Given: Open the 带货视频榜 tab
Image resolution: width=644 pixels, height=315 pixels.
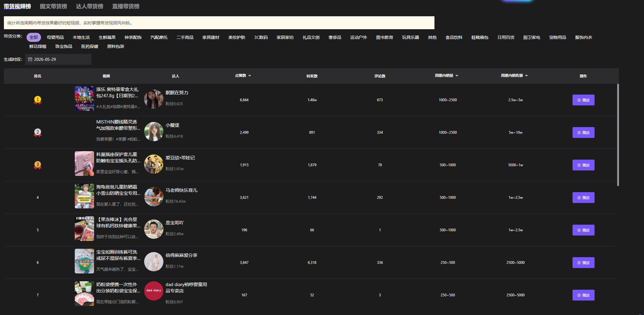Looking at the screenshot, I should point(17,6).
